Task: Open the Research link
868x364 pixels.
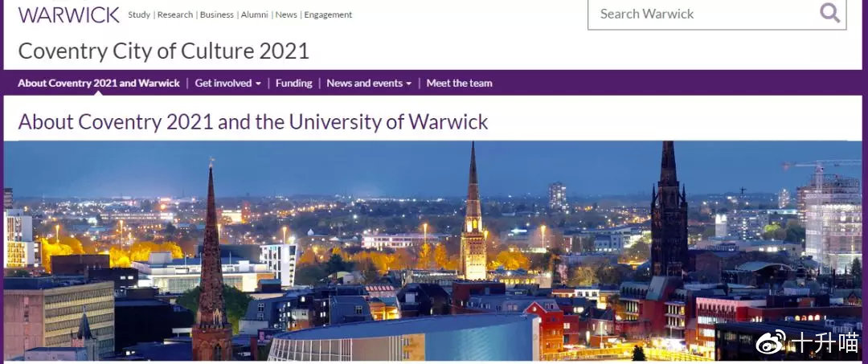Action: tap(175, 15)
